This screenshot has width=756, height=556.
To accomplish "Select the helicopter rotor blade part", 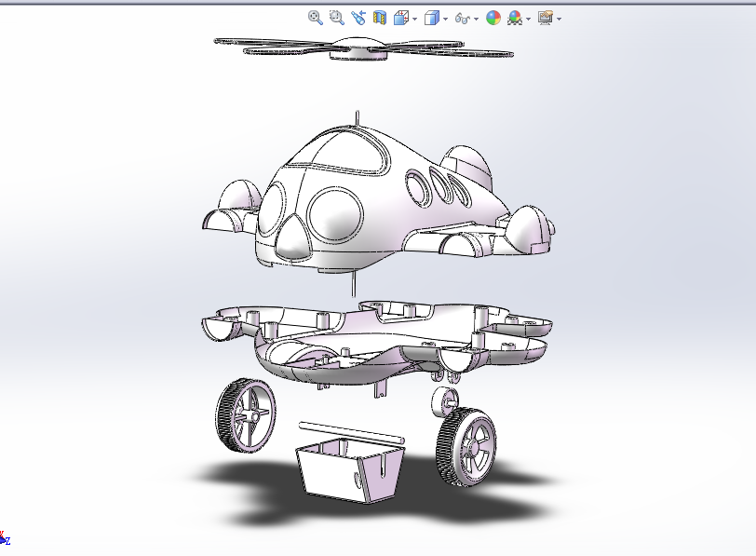I will (x=358, y=48).
